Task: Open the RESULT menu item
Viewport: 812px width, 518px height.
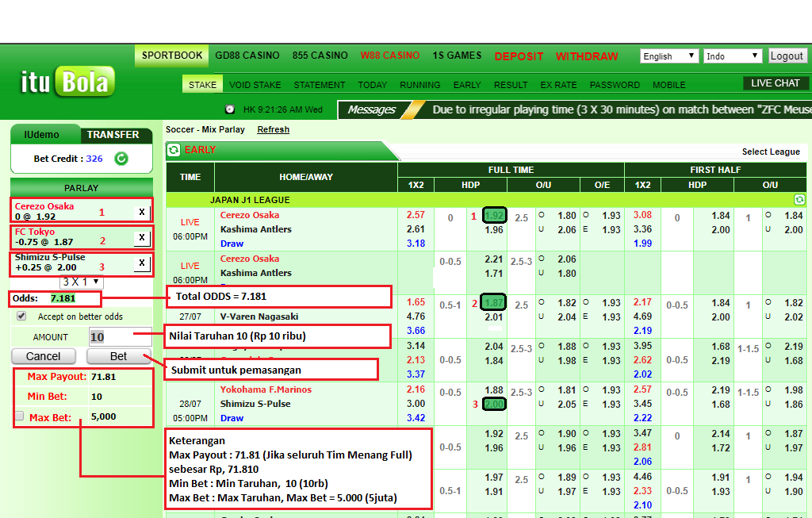Action: pyautogui.click(x=511, y=85)
